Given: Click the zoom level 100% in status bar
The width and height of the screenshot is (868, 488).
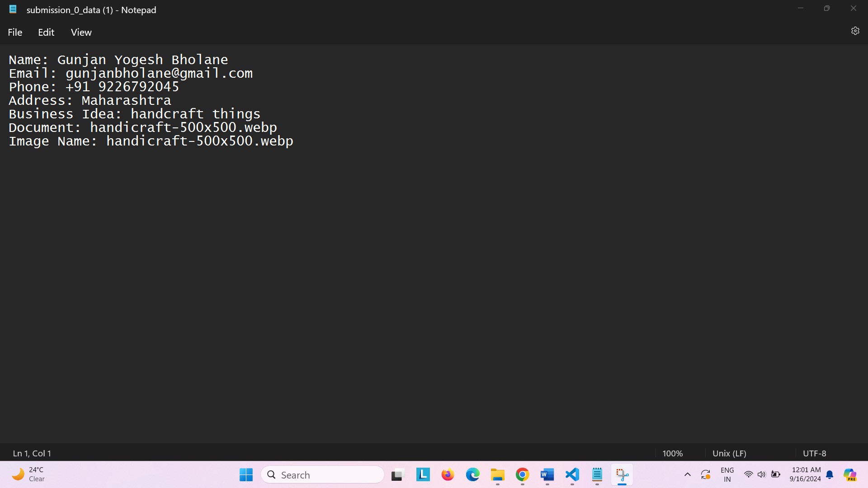Looking at the screenshot, I should [672, 453].
